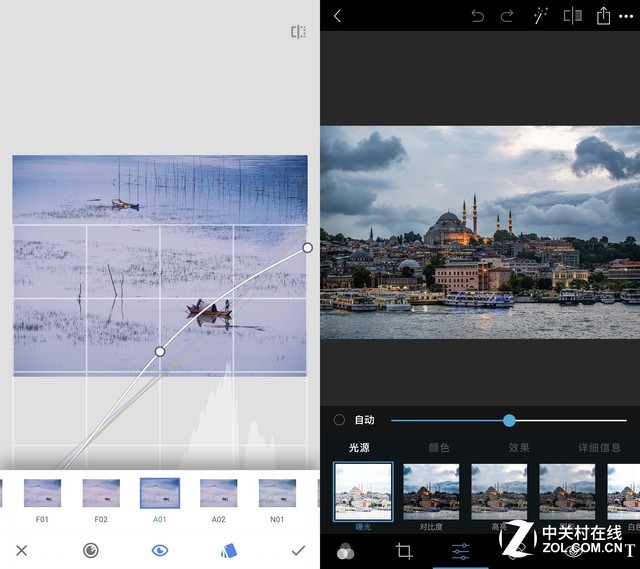The image size is (640, 569).
Task: Select the 高亮 highlights thumbnail
Action: (x=499, y=492)
